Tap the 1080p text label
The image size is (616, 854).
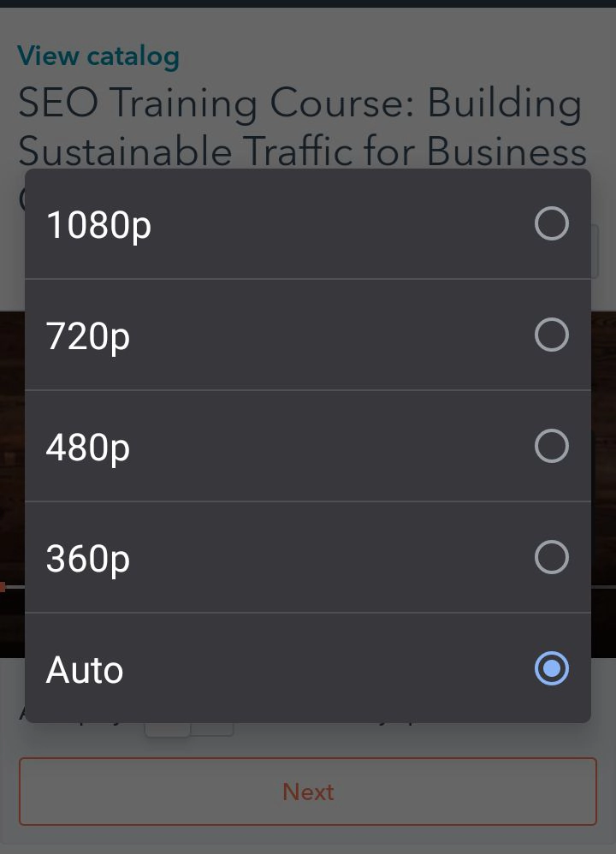click(98, 226)
